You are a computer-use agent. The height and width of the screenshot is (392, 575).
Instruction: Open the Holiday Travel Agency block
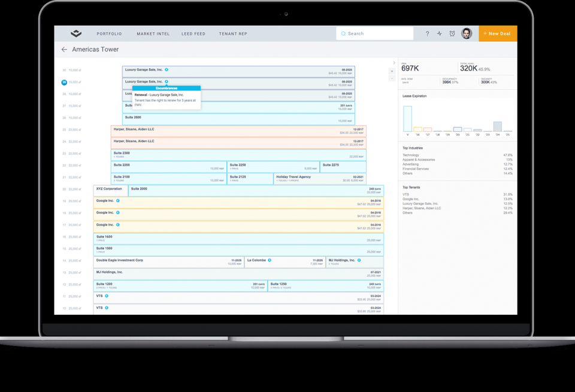point(320,179)
